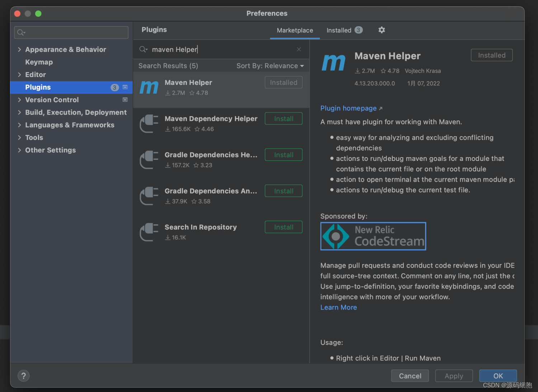Click the Plugins project-level settings icon
The image size is (538, 392).
tap(125, 87)
